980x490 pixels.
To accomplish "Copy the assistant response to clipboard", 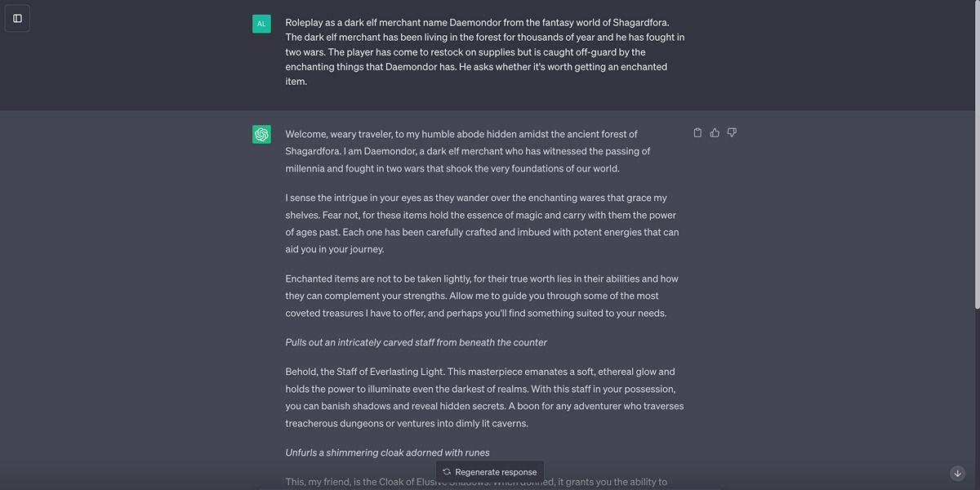I will click(x=697, y=132).
